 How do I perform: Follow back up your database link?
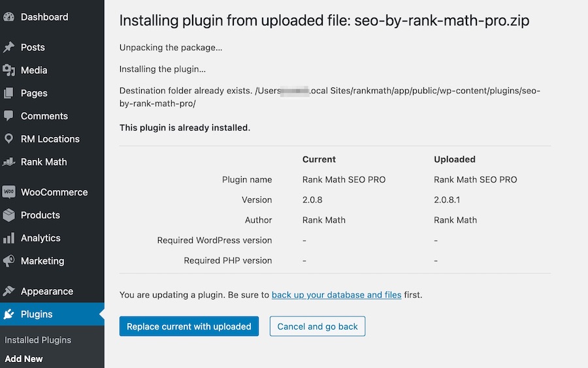click(336, 295)
